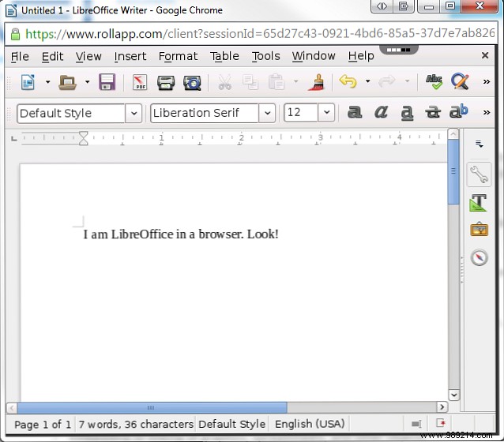Open the paragraph style dropdown arrow
504x442 pixels.
(134, 113)
